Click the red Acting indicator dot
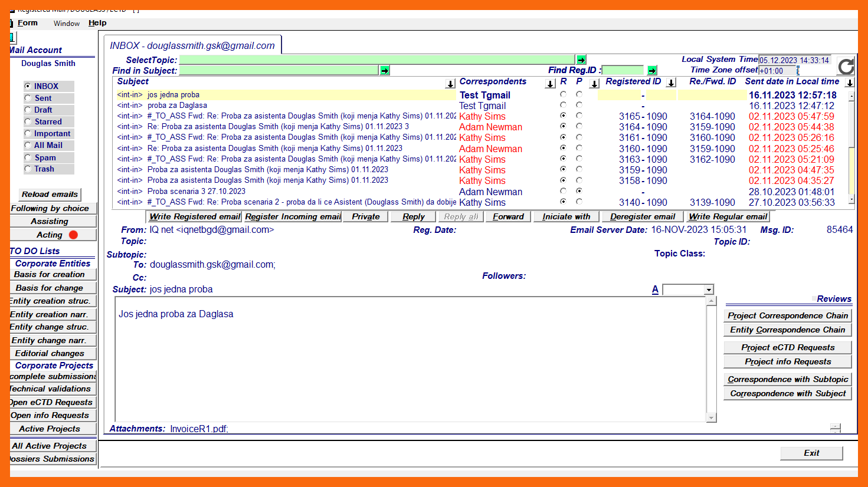This screenshot has height=487, width=868. click(x=73, y=235)
